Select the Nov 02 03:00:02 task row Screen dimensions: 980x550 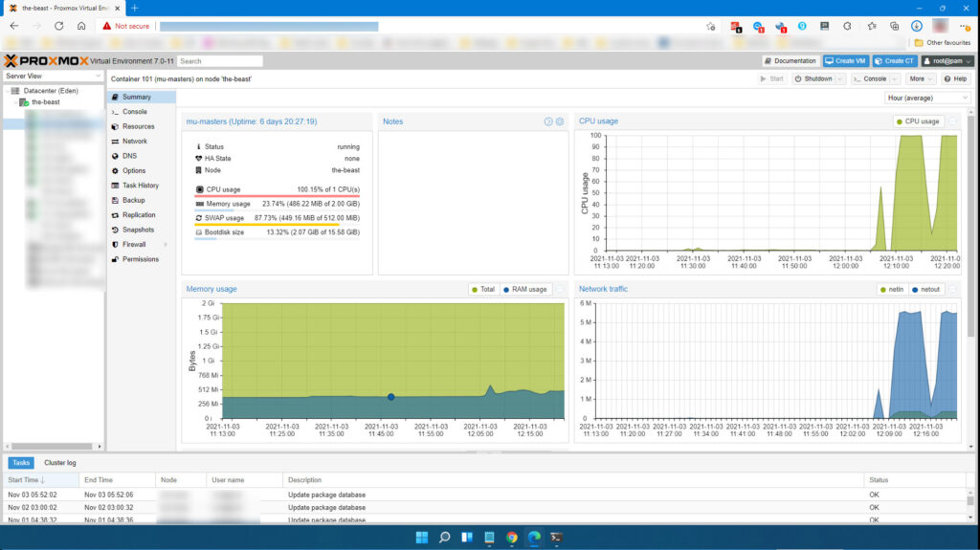tap(484, 508)
